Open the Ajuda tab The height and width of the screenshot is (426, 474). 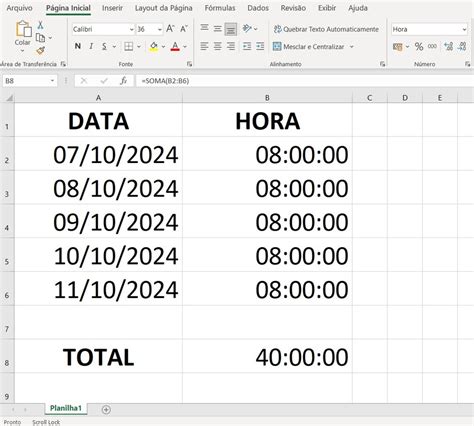(358, 8)
